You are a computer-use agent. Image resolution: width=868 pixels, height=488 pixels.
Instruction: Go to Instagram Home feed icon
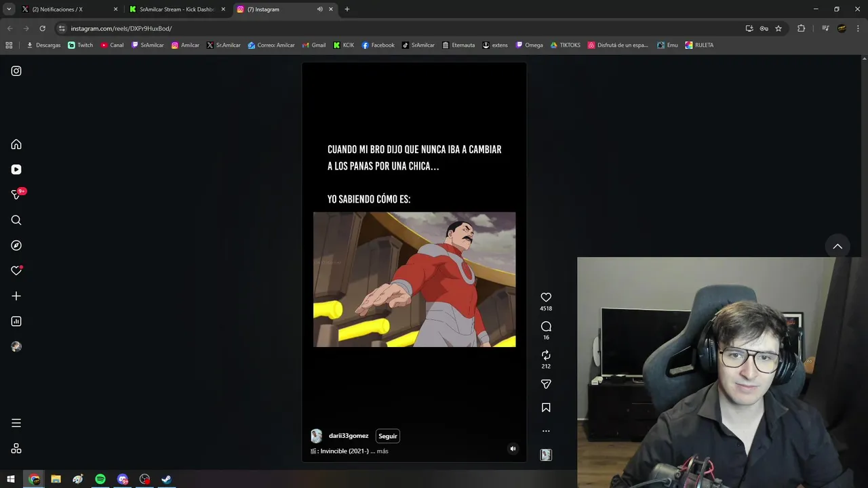pyautogui.click(x=16, y=144)
